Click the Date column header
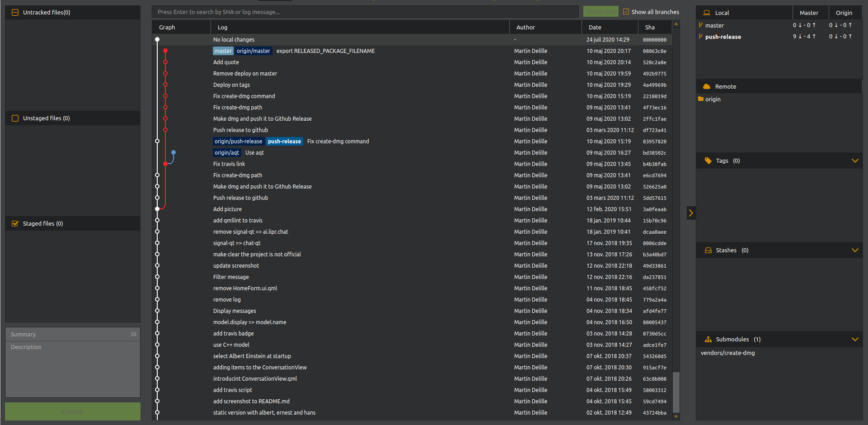The height and width of the screenshot is (425, 868). tap(595, 27)
